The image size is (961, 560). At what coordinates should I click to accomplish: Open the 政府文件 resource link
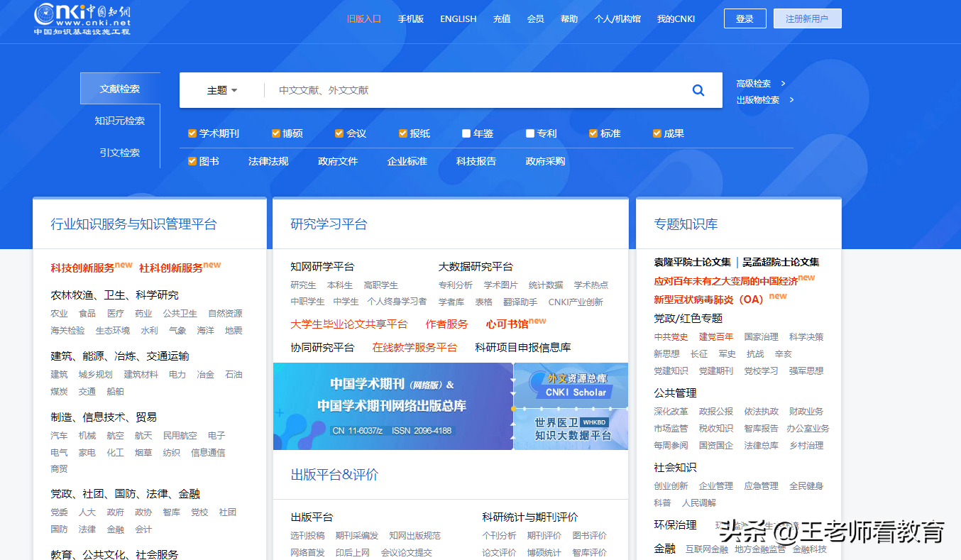(x=338, y=161)
